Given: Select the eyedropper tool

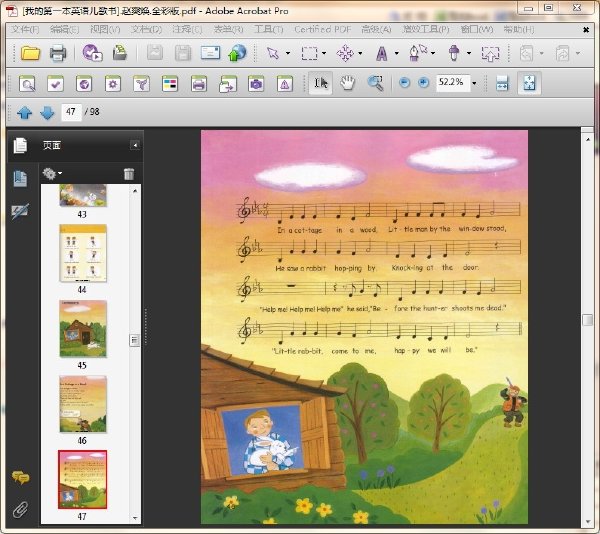Looking at the screenshot, I should (454, 53).
